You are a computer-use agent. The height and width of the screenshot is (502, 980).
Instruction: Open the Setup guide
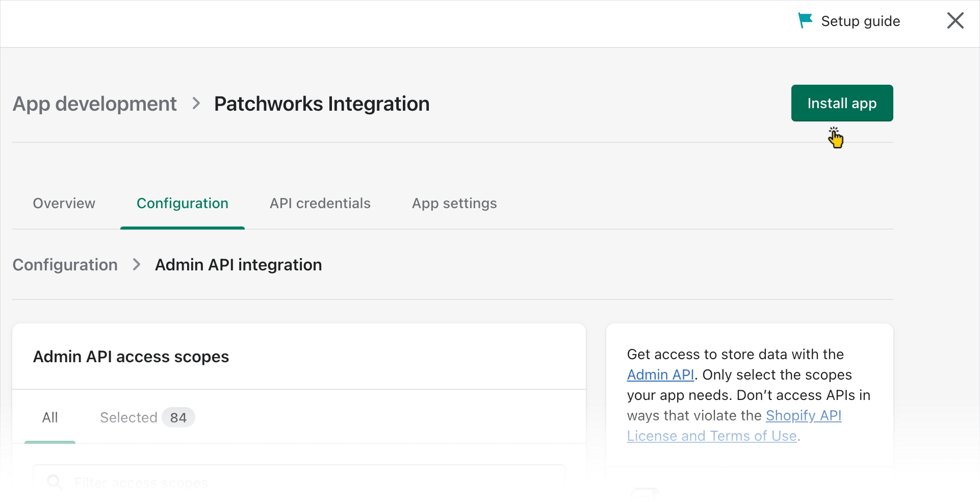click(860, 21)
